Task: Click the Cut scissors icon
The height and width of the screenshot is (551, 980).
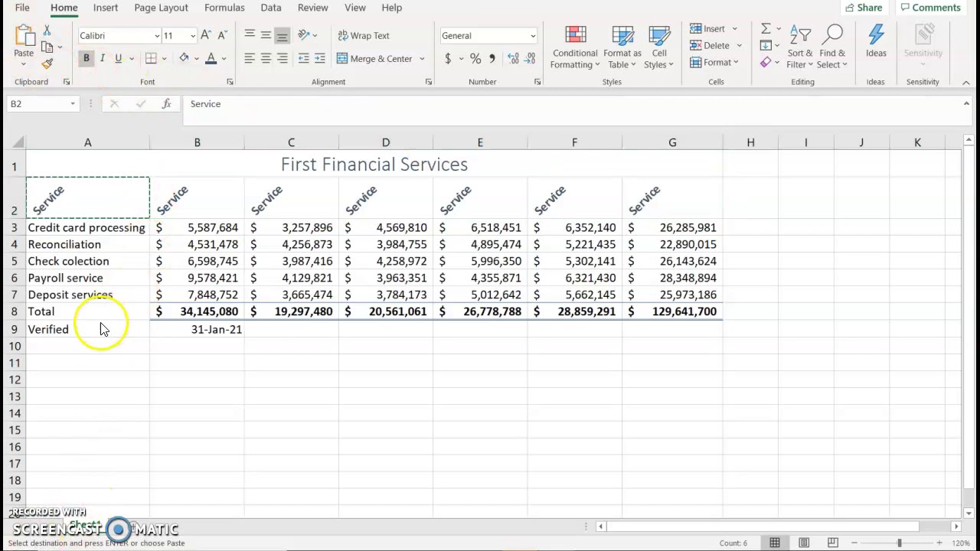Action: [47, 31]
